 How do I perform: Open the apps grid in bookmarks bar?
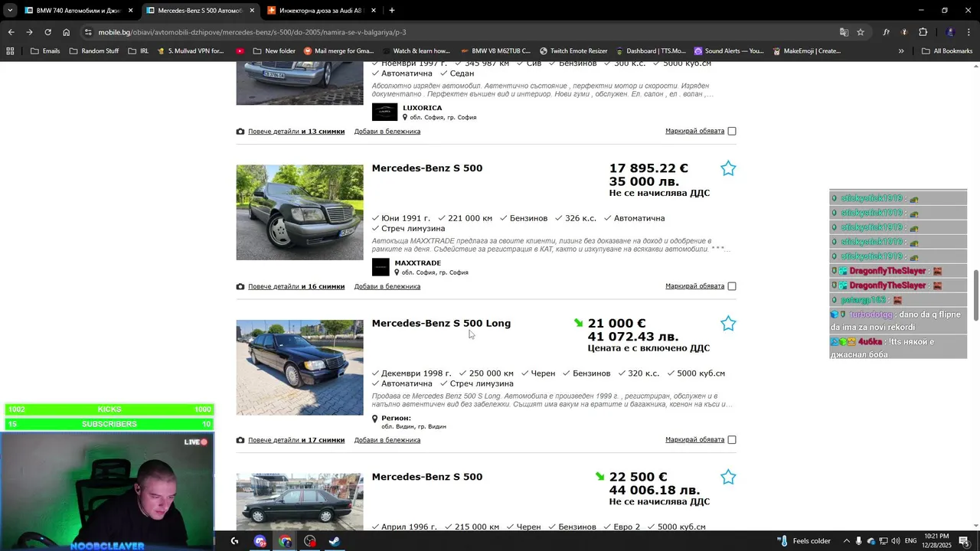point(10,51)
